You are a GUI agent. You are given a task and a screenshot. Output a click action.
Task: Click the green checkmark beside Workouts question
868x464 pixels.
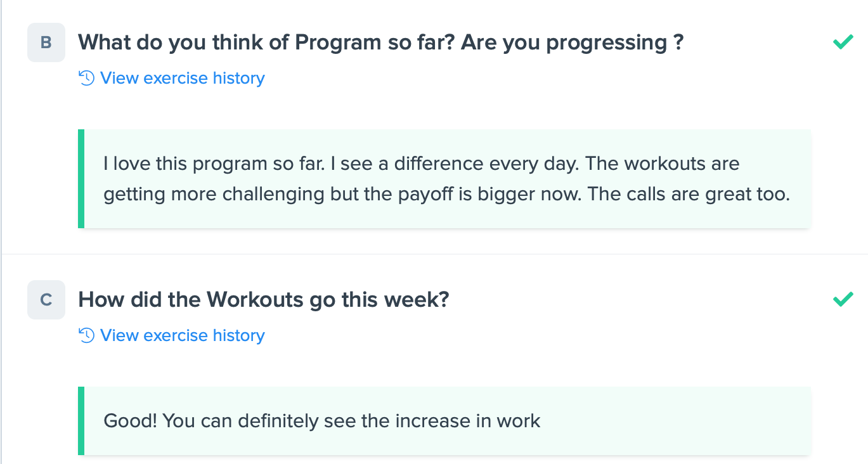[x=843, y=299]
